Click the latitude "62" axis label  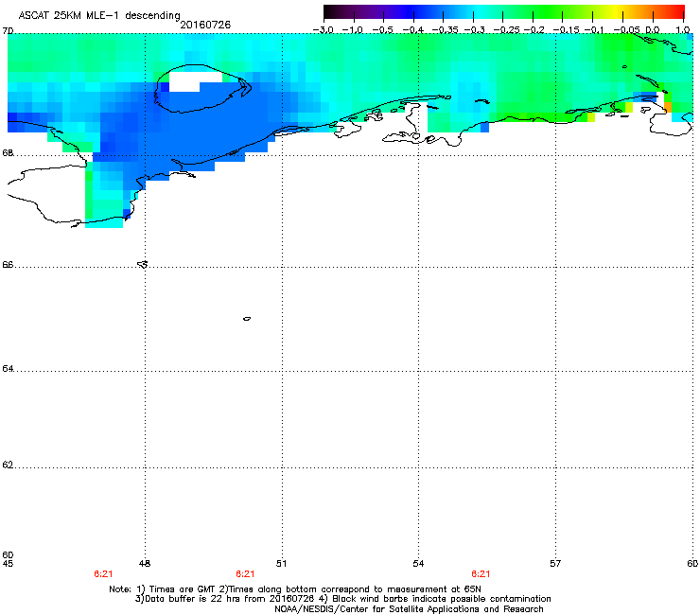[x=8, y=465]
